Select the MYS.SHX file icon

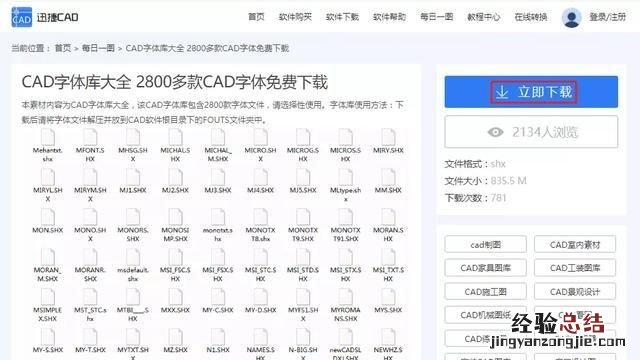[388, 297]
